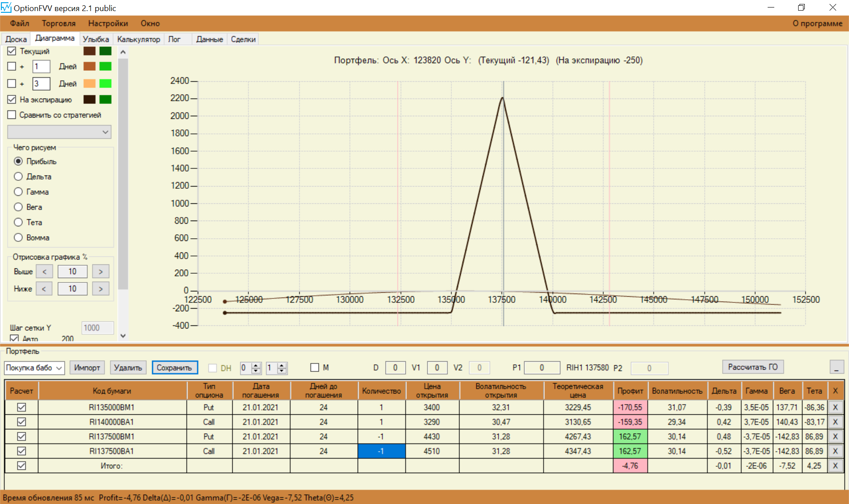Click the OptionFVV app icon in title bar

coord(6,8)
